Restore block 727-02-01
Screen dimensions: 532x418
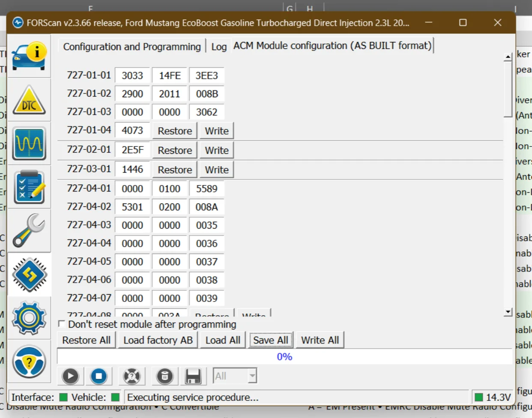[175, 150]
